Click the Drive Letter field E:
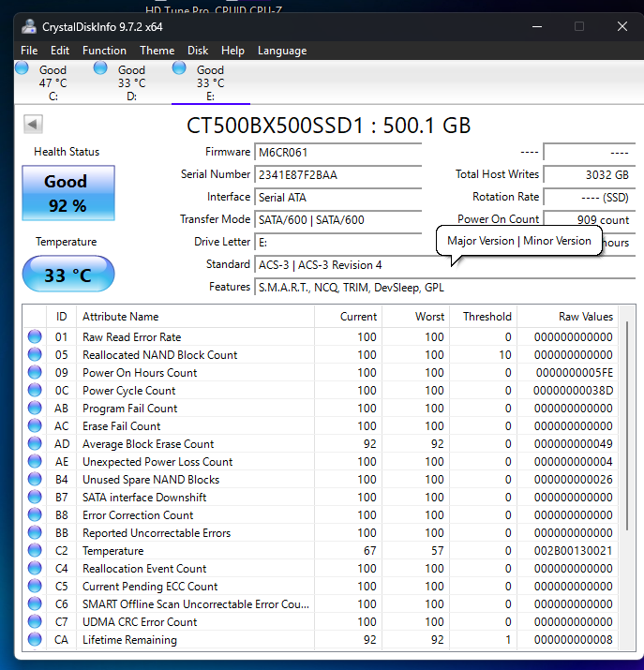 (338, 243)
